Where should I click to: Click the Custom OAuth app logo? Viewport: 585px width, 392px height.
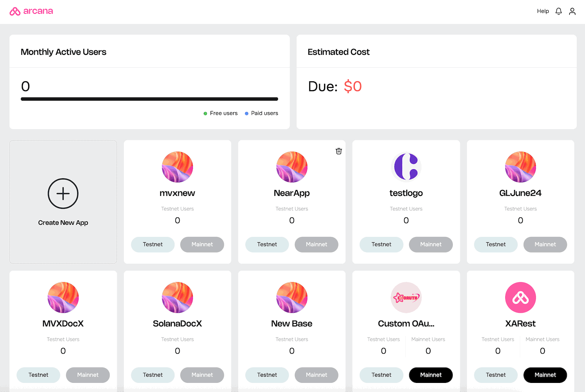pyautogui.click(x=406, y=298)
